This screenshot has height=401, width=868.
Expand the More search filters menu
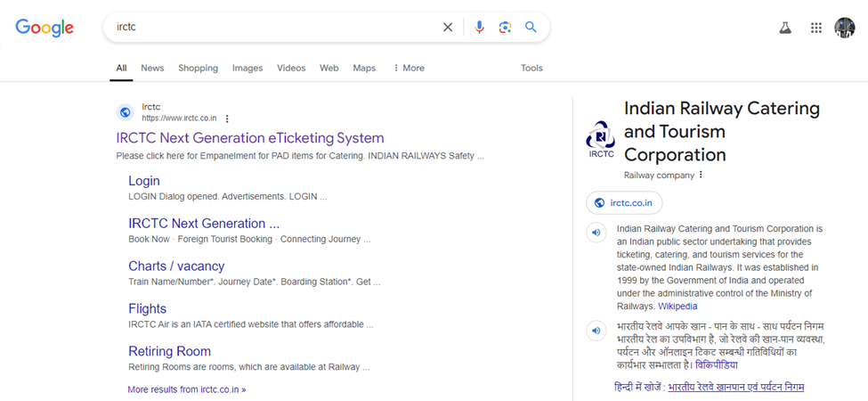[409, 68]
